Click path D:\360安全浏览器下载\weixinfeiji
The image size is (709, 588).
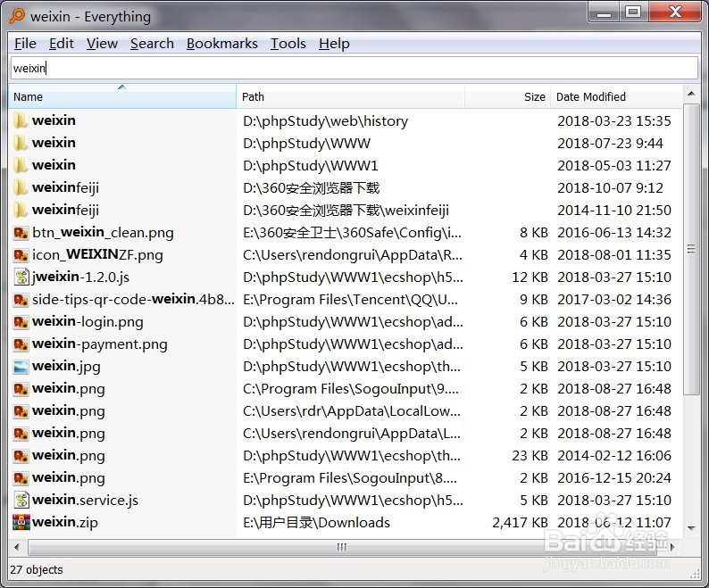pos(346,210)
